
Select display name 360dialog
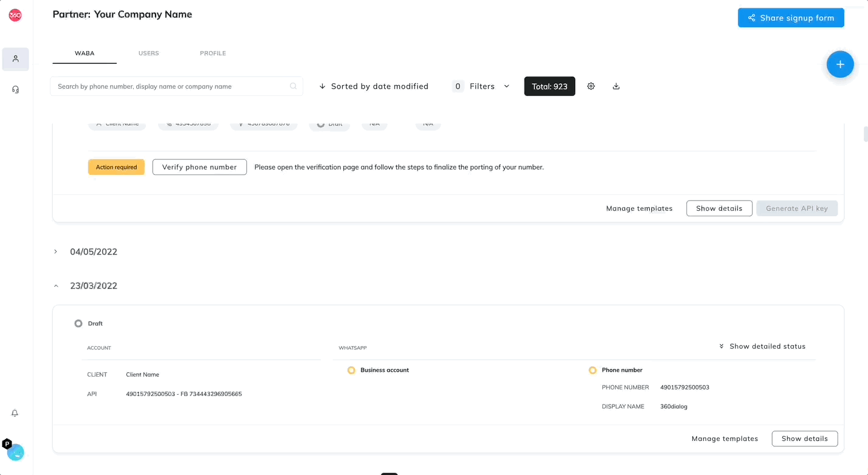point(673,407)
